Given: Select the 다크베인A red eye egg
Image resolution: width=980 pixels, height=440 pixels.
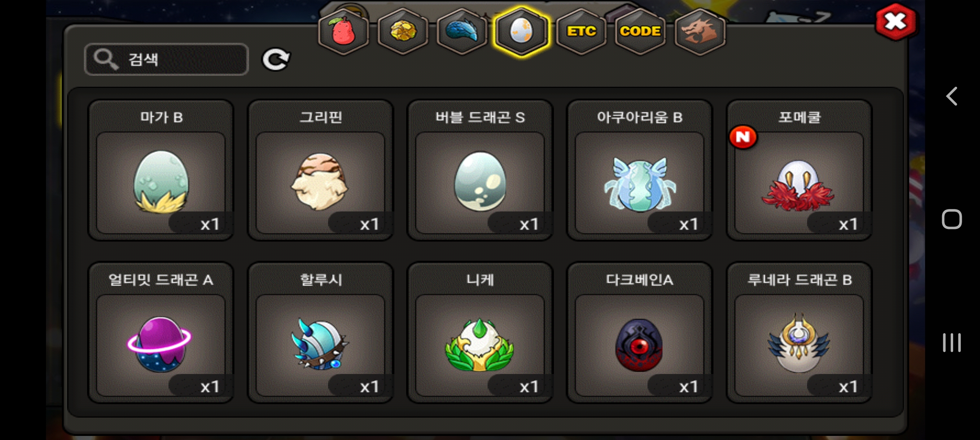Looking at the screenshot, I should [x=639, y=333].
